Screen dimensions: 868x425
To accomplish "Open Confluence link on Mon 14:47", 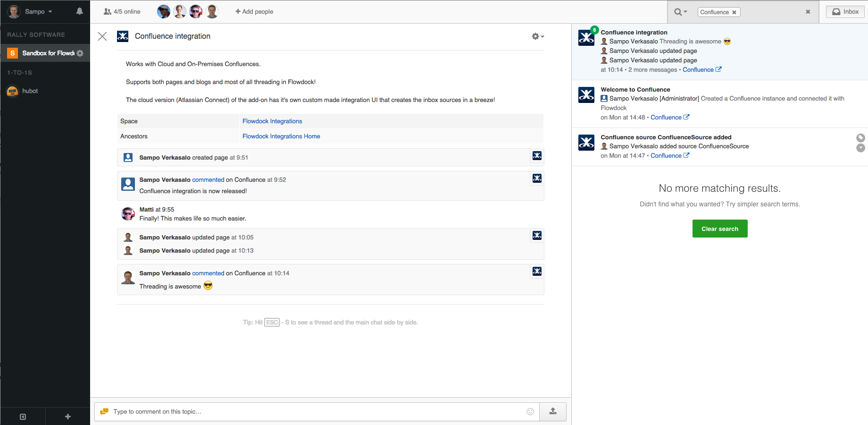I will pyautogui.click(x=670, y=156).
